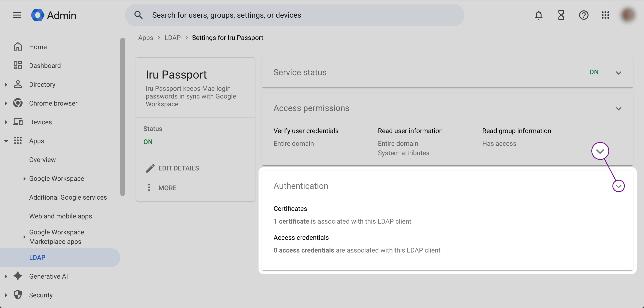
Task: Open the main hamburger menu
Action: point(17,15)
